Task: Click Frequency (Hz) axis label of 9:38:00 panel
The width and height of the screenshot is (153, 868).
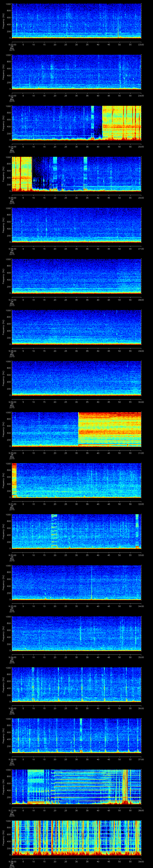Action: 4,838
